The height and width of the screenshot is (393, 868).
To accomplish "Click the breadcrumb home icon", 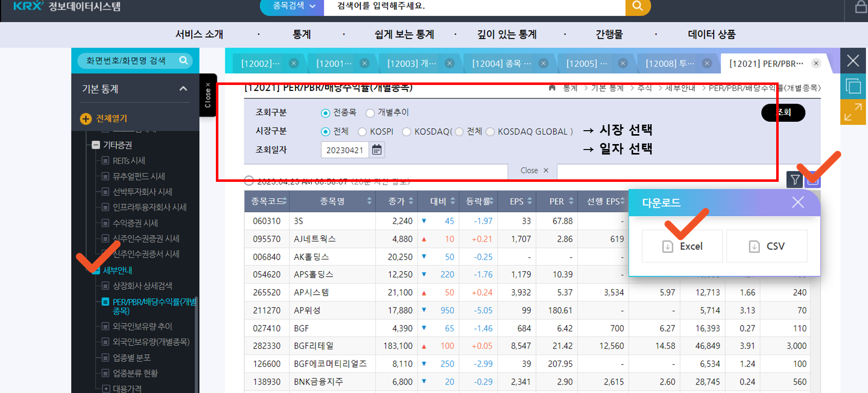I will tap(552, 88).
